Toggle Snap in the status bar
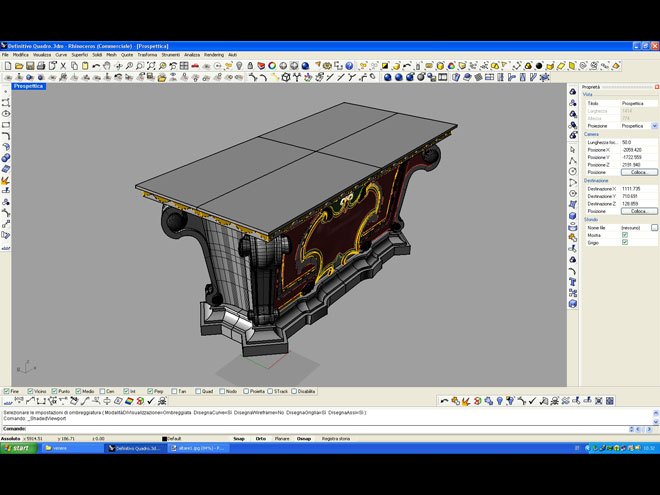This screenshot has width=660, height=495. tap(239, 439)
